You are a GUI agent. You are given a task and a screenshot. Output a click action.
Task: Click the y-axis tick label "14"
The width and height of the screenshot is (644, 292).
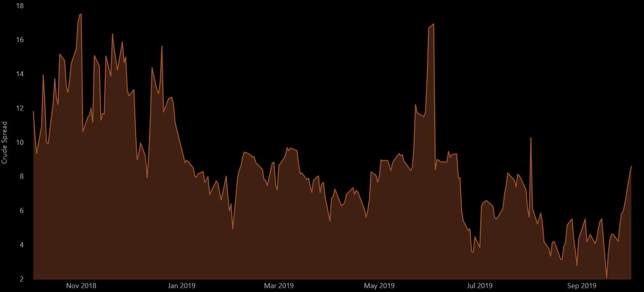click(x=20, y=74)
